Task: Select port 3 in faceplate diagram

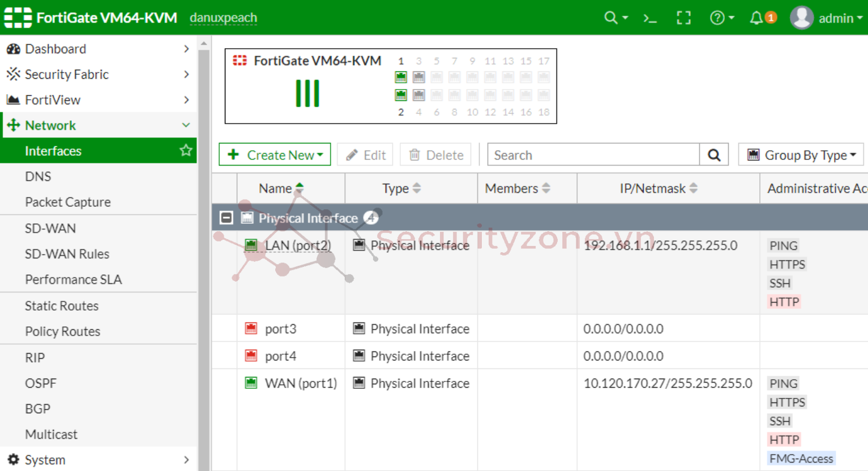Action: coord(419,77)
